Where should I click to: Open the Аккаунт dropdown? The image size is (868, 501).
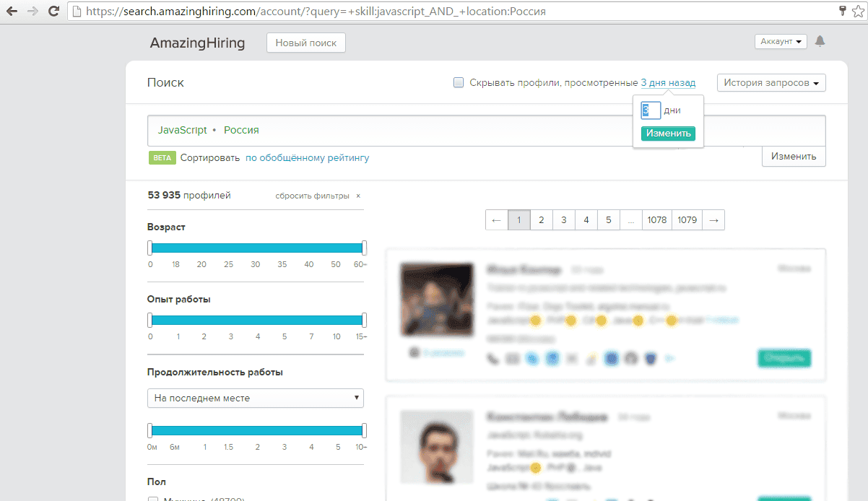tap(780, 42)
